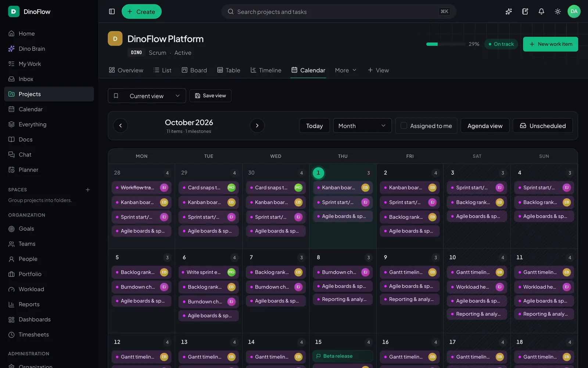Open Everything in the sidebar
Viewport: 588px width, 368px height.
click(x=49, y=124)
